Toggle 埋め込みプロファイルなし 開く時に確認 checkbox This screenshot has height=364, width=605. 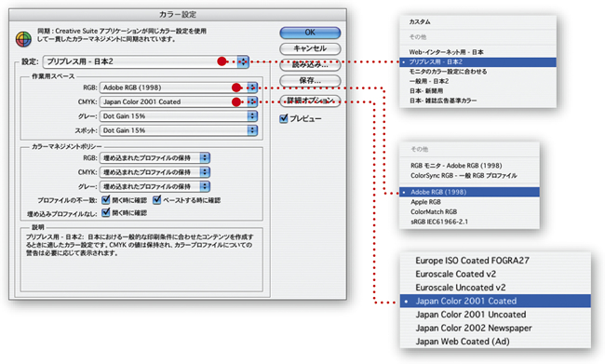[106, 212]
